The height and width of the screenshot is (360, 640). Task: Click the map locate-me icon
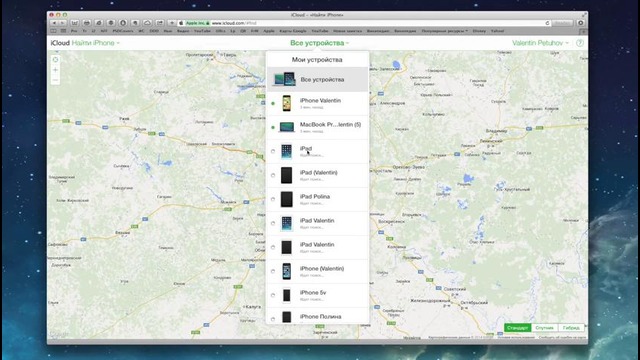[x=55, y=60]
